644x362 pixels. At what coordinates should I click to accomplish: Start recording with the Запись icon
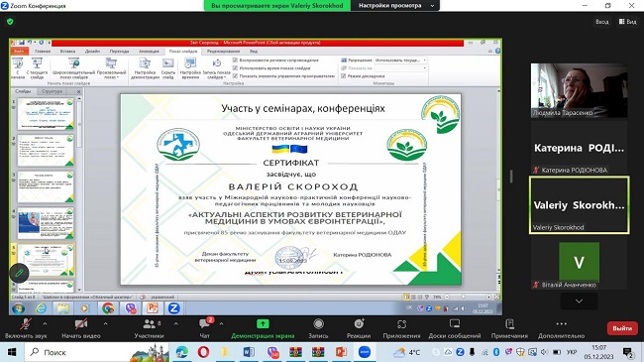click(x=318, y=324)
